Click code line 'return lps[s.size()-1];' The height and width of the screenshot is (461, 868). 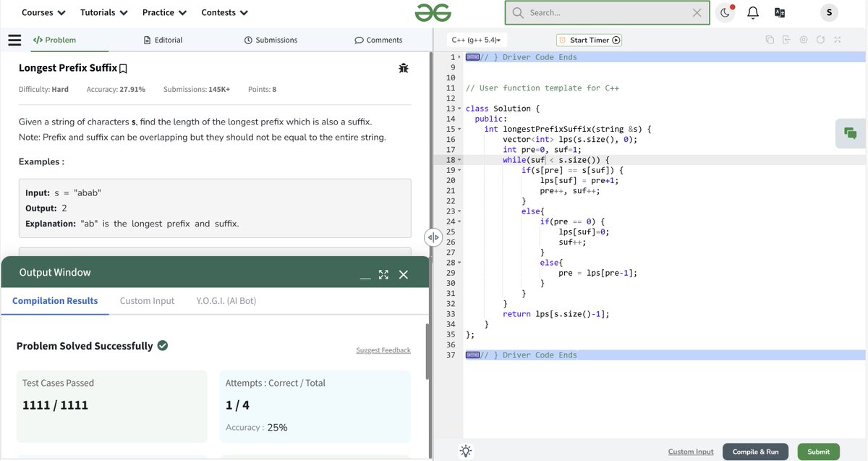tap(556, 314)
